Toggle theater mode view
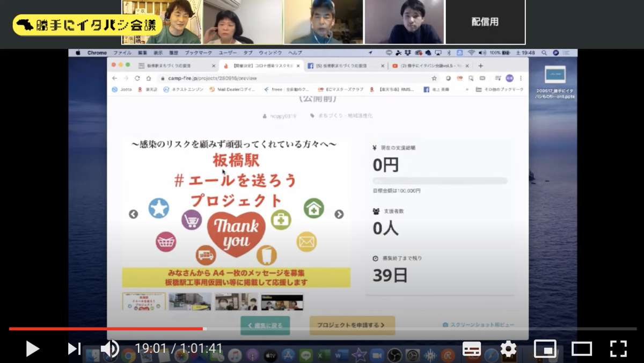 (x=581, y=349)
